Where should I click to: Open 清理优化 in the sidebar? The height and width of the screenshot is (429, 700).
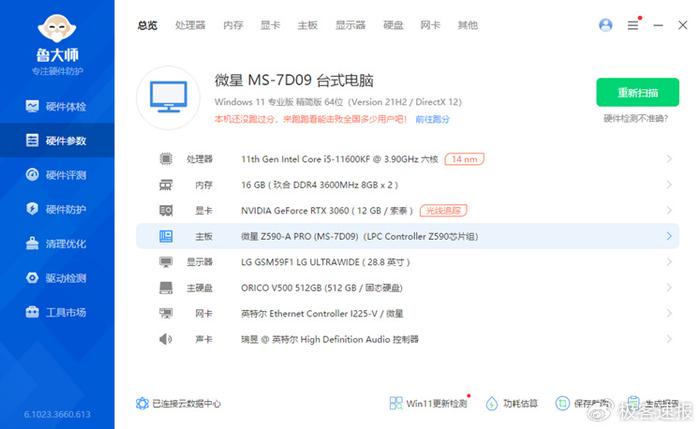[x=56, y=243]
